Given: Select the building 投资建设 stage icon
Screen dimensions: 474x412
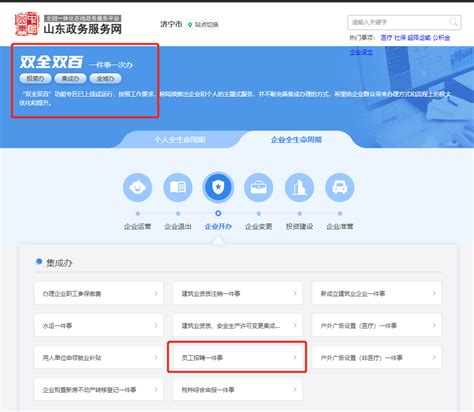Looking at the screenshot, I should (x=299, y=188).
